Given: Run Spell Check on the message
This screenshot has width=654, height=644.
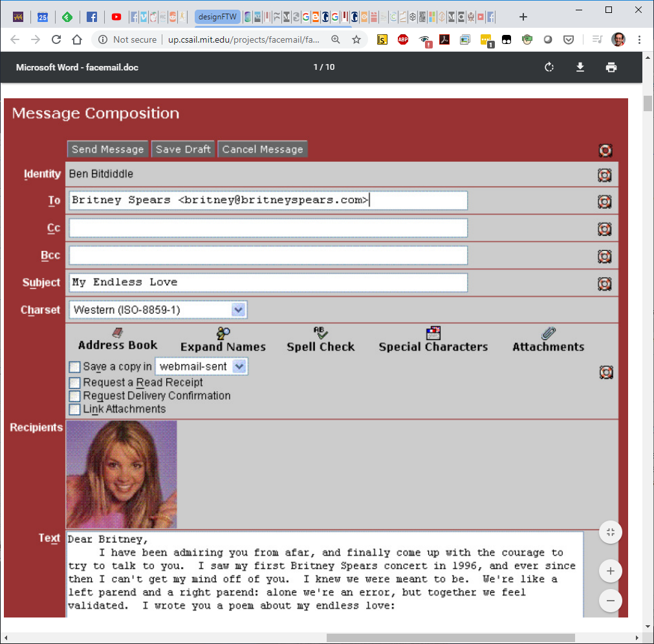Looking at the screenshot, I should (321, 333).
